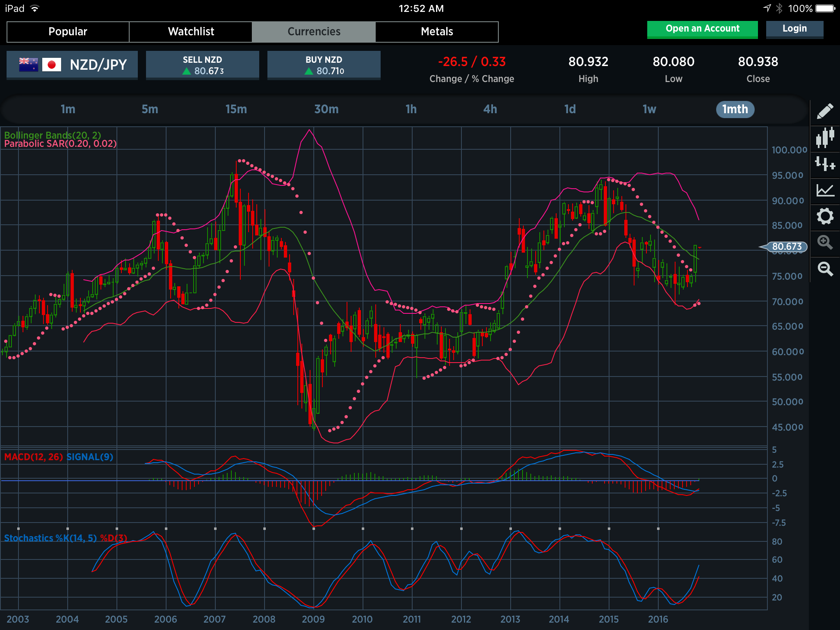Screen dimensions: 840x630
Task: Tap the location services arrow icon
Action: coord(767,8)
